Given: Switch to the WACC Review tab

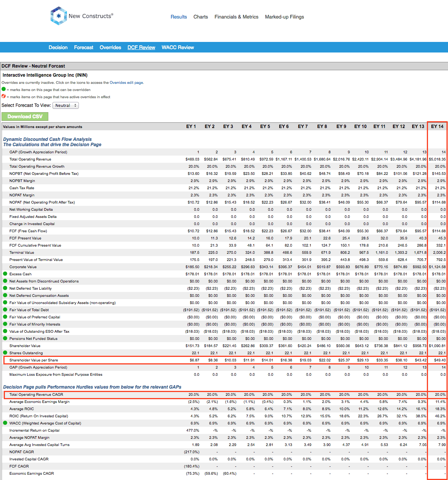Looking at the screenshot, I should point(178,47).
